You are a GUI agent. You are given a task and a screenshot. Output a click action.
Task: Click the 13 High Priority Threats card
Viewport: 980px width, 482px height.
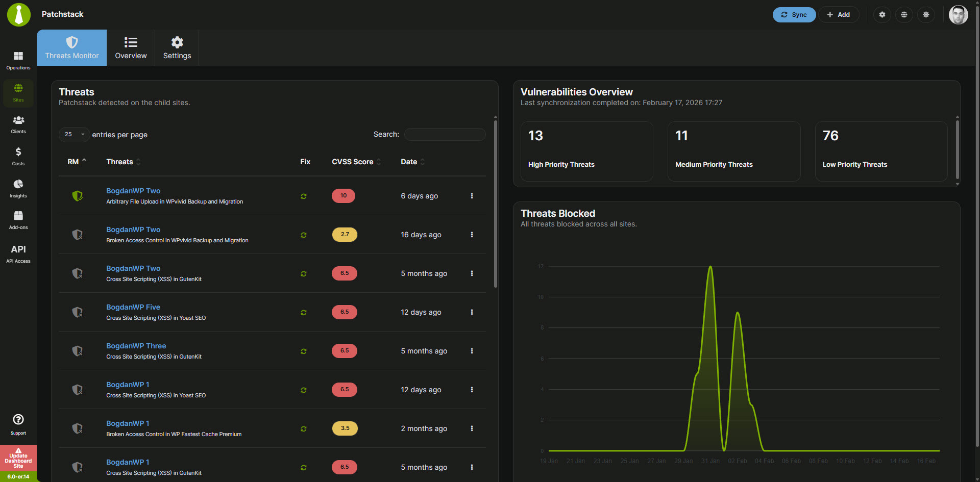[586, 151]
